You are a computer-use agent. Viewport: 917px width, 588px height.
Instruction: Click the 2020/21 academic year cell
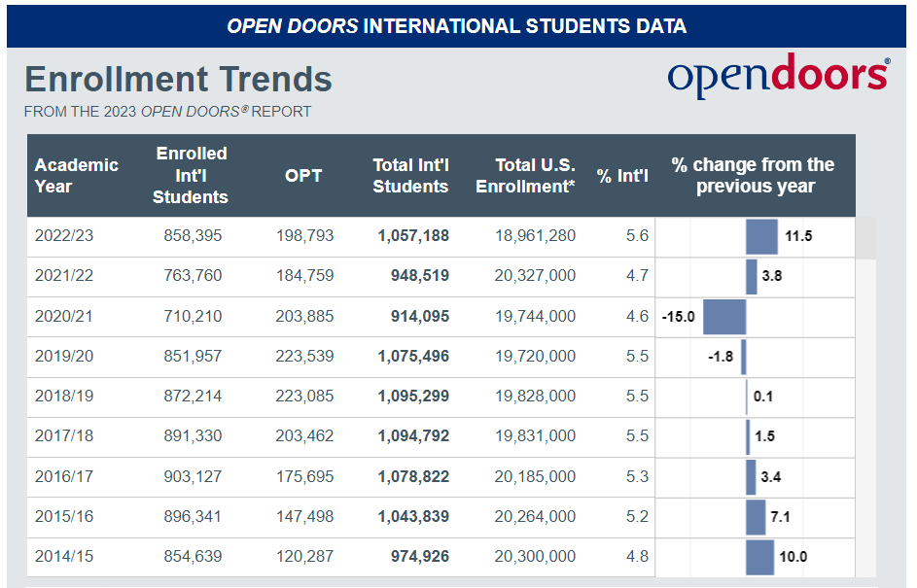pos(64,317)
